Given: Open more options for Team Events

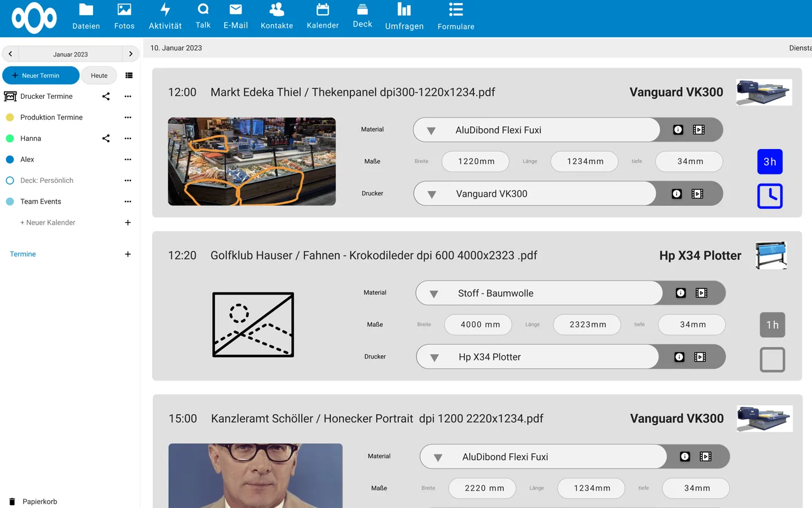Looking at the screenshot, I should (x=128, y=202).
